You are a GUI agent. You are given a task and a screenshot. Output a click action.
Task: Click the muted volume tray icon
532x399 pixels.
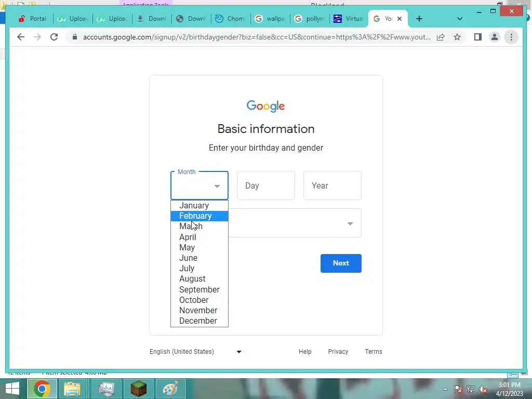click(x=483, y=390)
